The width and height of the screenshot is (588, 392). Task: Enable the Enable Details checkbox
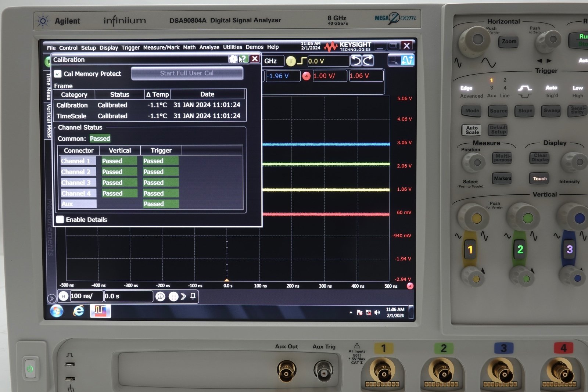click(x=60, y=220)
